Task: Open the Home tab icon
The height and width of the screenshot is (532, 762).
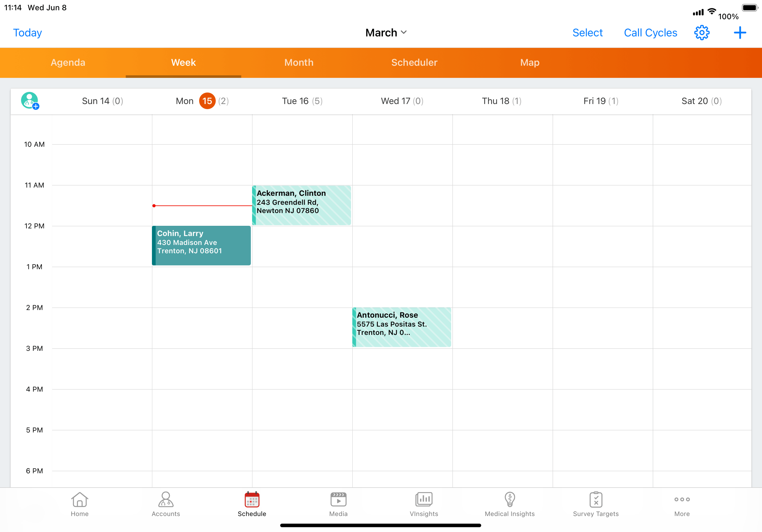Action: pyautogui.click(x=80, y=504)
